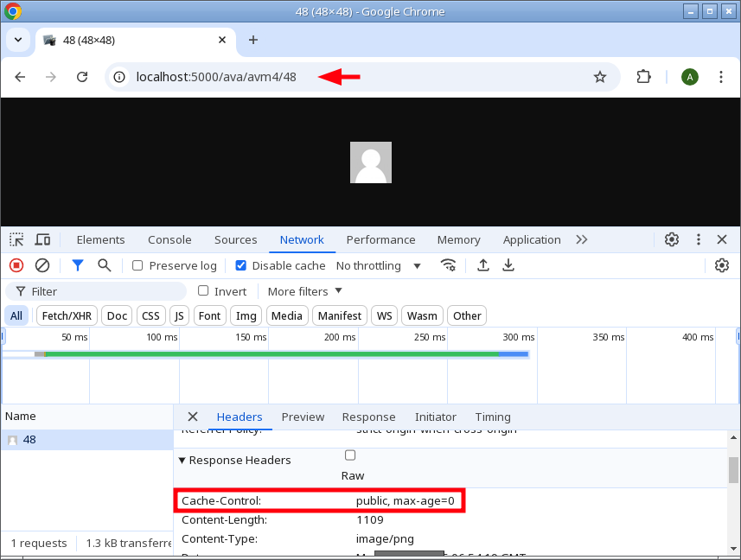Show the request Headers tab

240,417
